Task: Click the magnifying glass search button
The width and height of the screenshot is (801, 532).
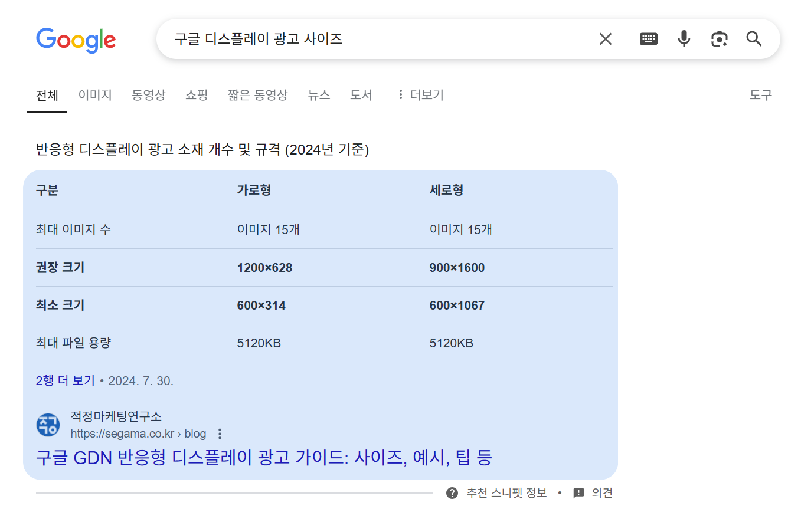Action: tap(754, 39)
